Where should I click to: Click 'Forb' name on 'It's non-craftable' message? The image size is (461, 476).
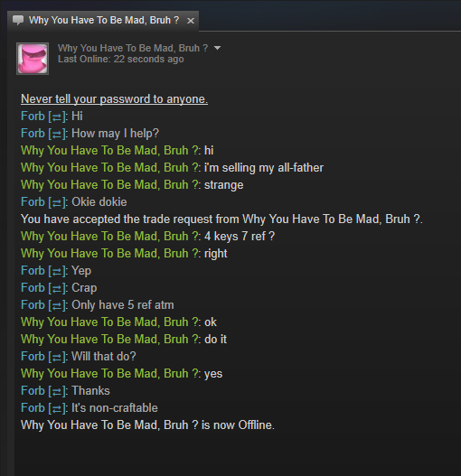click(x=33, y=408)
